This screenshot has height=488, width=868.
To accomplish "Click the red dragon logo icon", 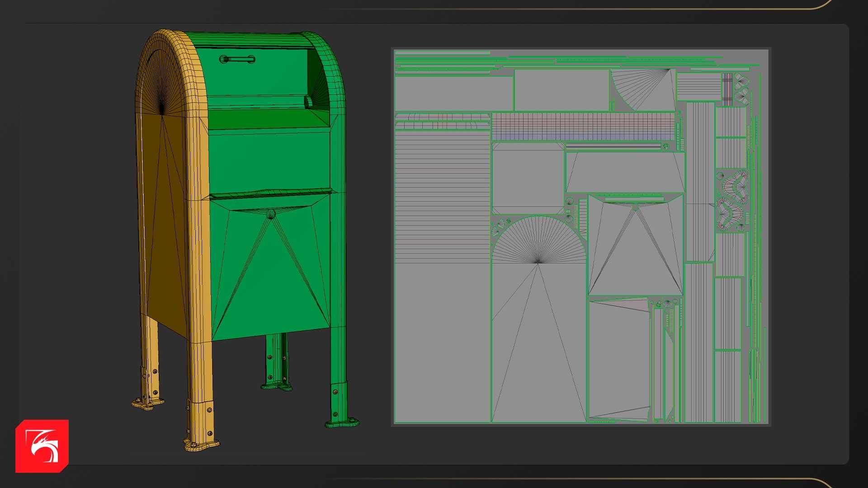I will pyautogui.click(x=42, y=446).
